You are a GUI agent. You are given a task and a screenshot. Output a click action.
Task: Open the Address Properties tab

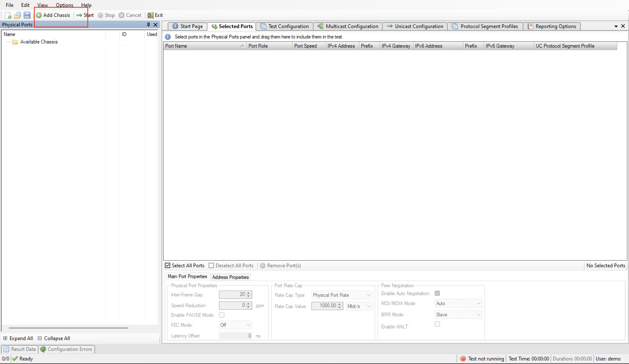coord(230,277)
